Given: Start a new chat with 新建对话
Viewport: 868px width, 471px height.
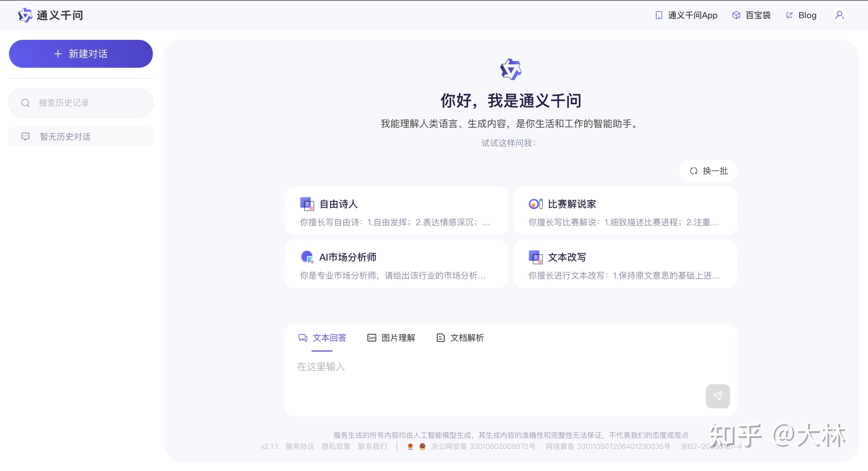Looking at the screenshot, I should [x=81, y=54].
